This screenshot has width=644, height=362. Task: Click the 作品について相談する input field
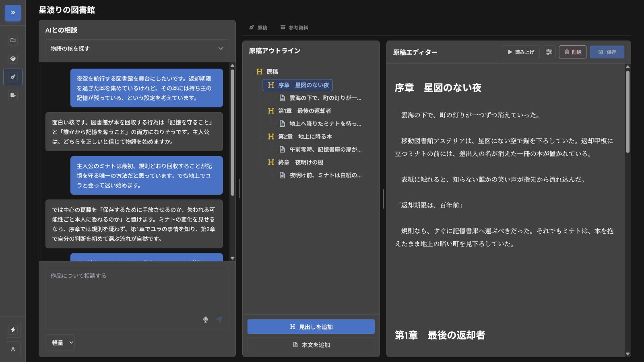[x=137, y=298]
